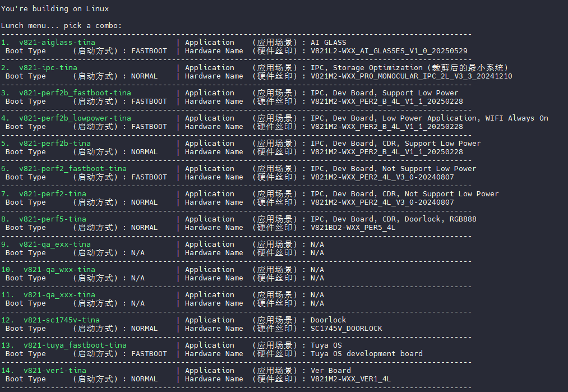This screenshot has height=392, width=568.
Task: Click the v821-qa_wxx-tina combo name
Action: (59, 270)
